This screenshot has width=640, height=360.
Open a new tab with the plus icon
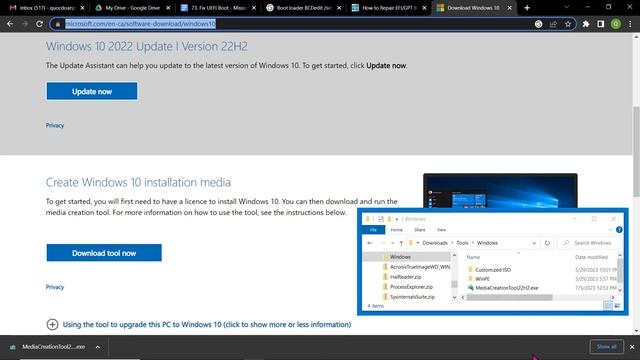[x=527, y=8]
